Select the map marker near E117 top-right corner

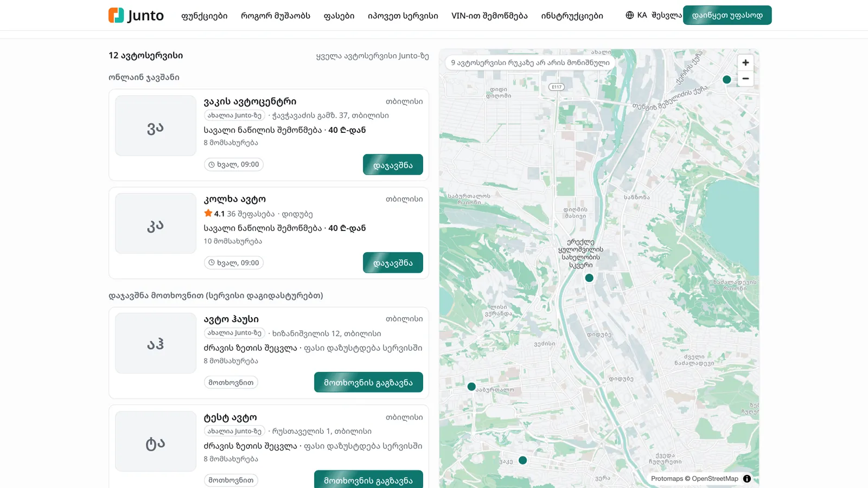[727, 80]
